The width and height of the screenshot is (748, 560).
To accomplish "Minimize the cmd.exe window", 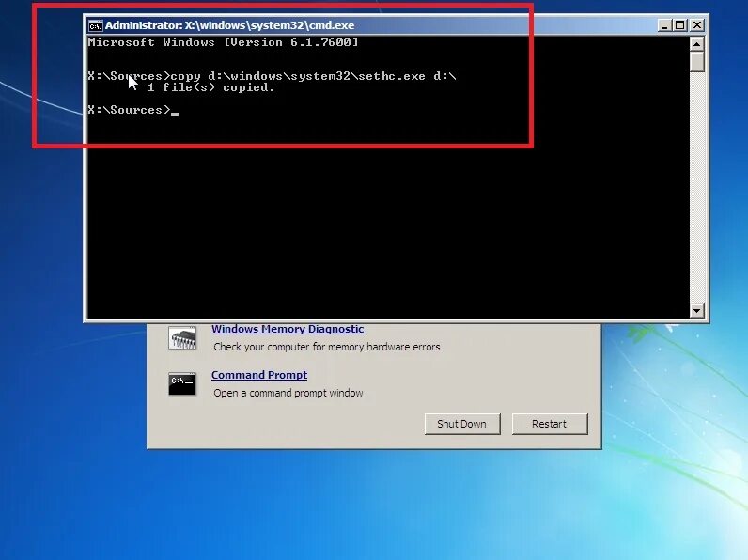I will 664,25.
